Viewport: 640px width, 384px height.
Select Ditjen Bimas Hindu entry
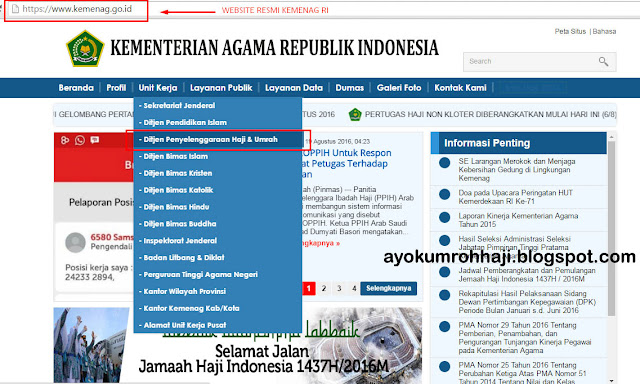pyautogui.click(x=218, y=207)
